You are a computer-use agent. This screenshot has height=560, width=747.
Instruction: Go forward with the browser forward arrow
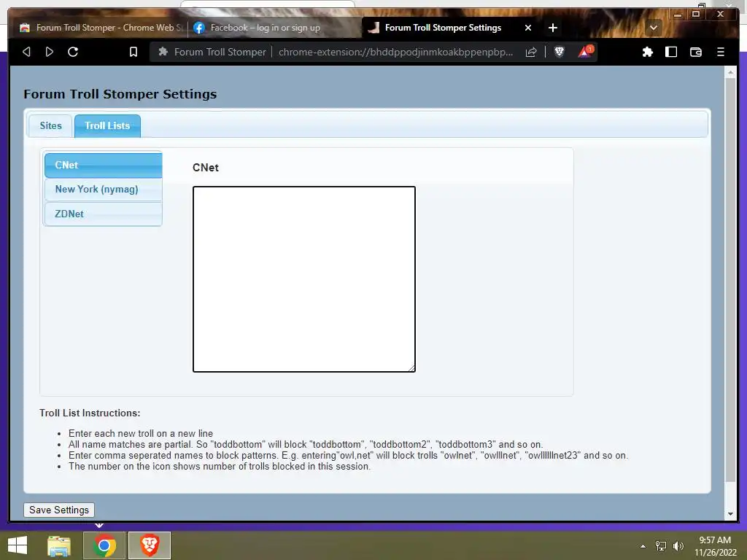50,52
